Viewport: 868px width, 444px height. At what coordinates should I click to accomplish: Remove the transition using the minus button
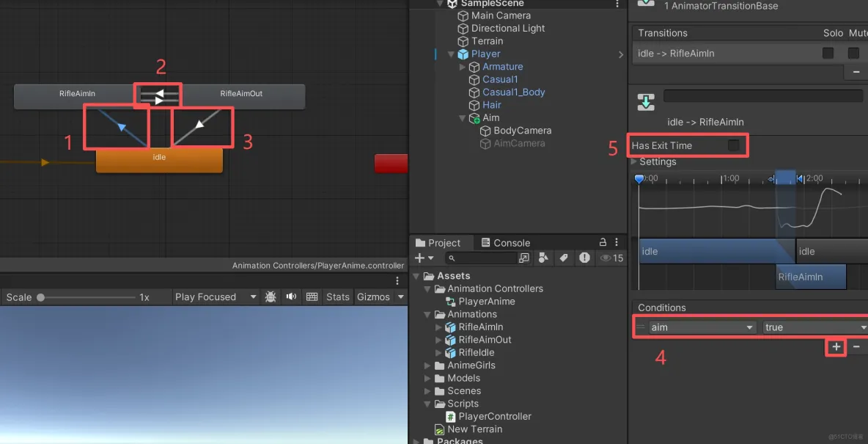(856, 71)
